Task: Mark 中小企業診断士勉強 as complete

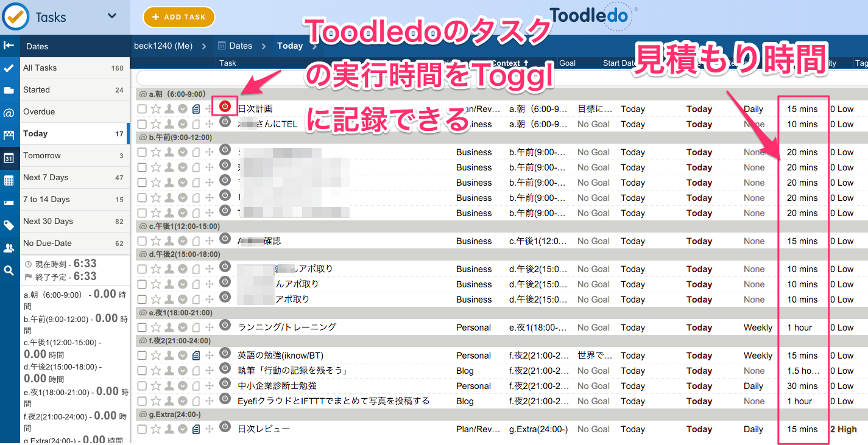Action: [x=142, y=386]
